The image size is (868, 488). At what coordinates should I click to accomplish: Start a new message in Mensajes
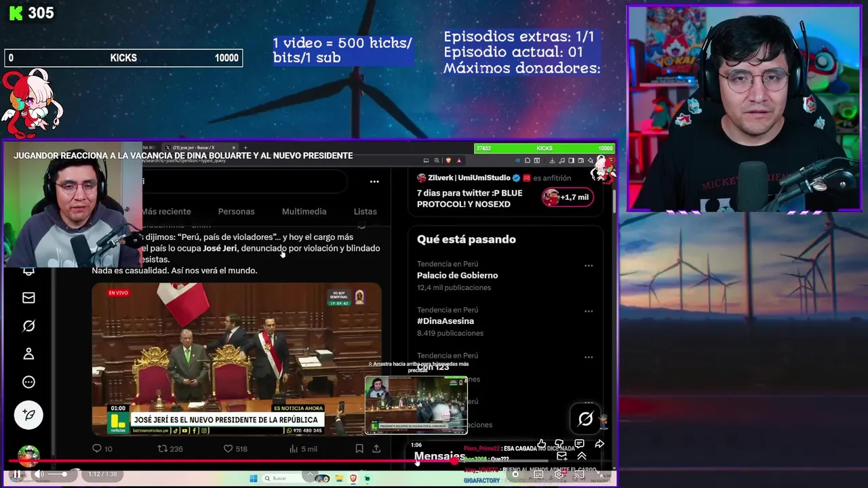(561, 456)
